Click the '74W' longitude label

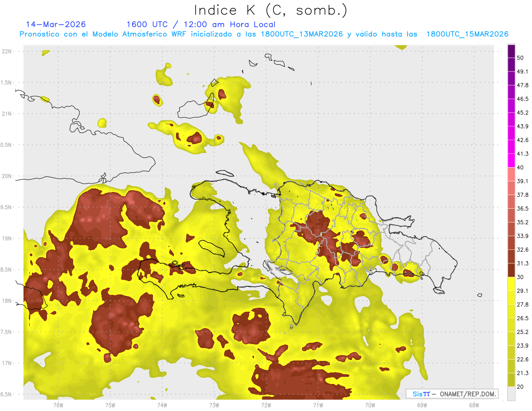point(162,405)
